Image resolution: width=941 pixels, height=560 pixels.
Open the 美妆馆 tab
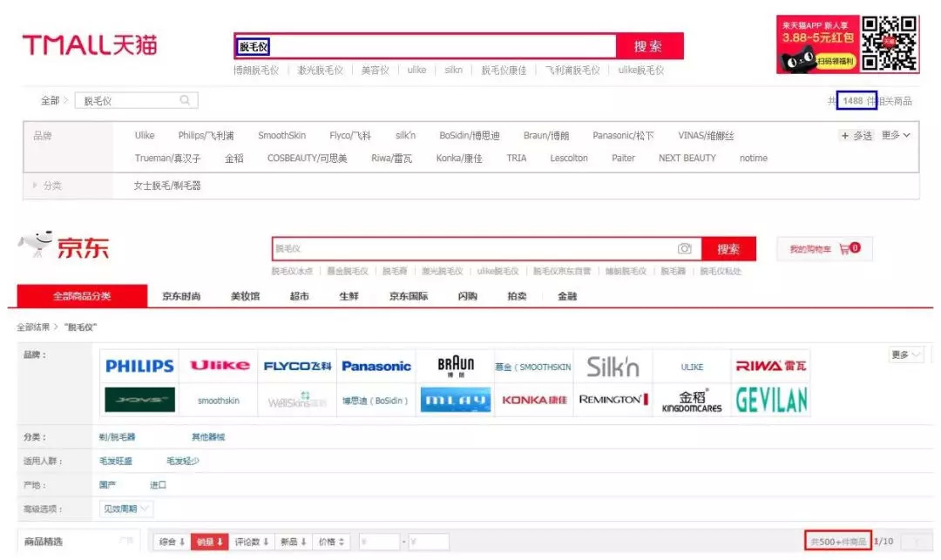point(246,296)
